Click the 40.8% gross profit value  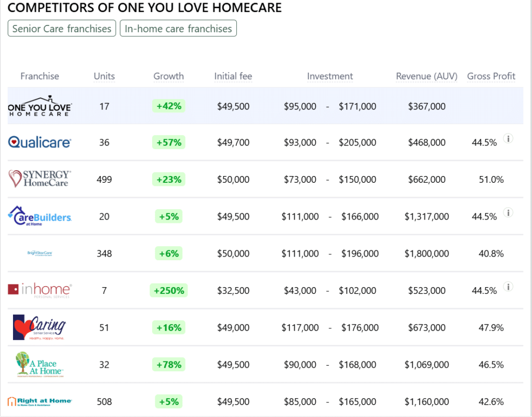pyautogui.click(x=491, y=253)
